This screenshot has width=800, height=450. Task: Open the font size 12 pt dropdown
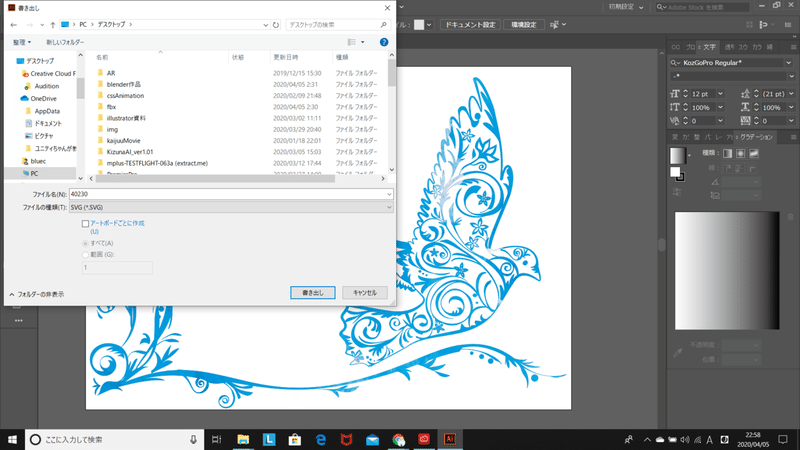point(720,94)
